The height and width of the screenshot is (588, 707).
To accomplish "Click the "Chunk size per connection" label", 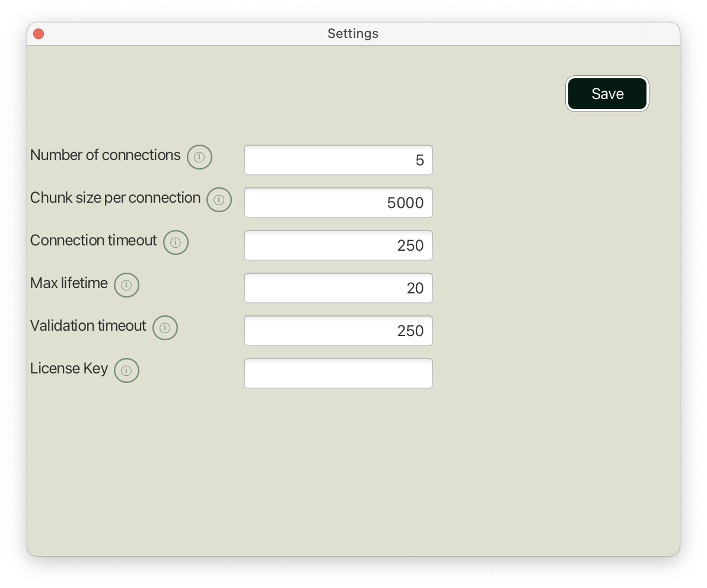I will coord(115,198).
